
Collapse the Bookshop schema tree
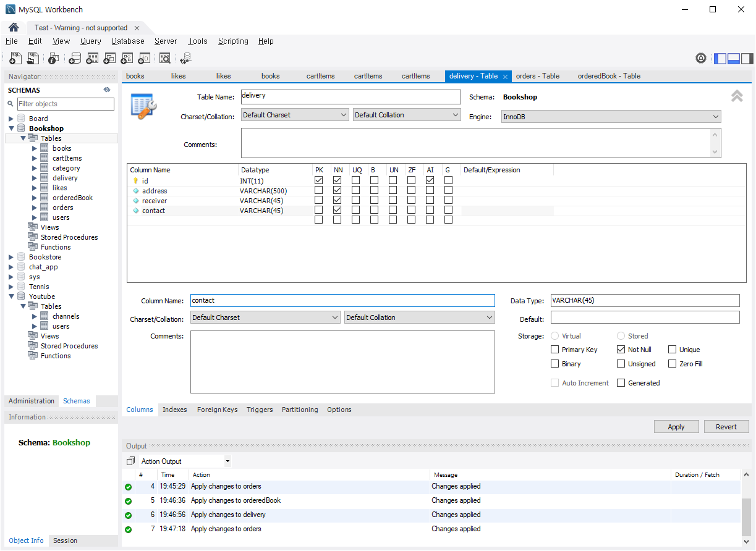(11, 128)
